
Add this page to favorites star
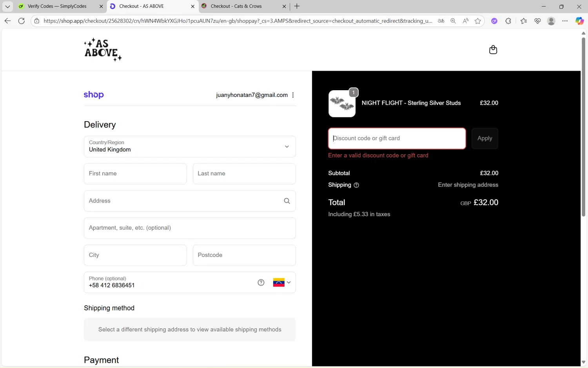point(477,21)
